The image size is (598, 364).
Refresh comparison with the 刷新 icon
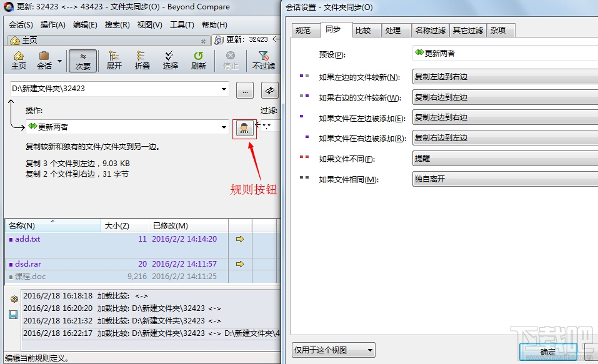tap(198, 60)
